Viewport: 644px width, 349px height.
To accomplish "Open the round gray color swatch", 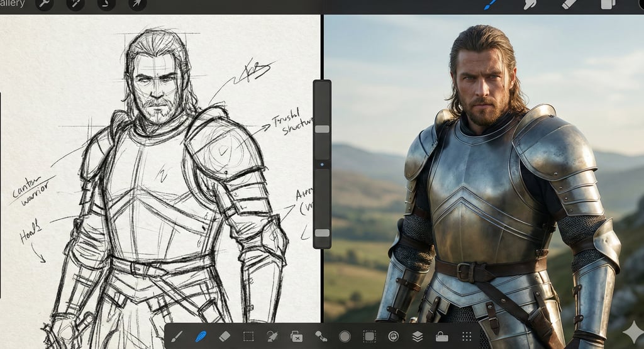I will point(345,336).
